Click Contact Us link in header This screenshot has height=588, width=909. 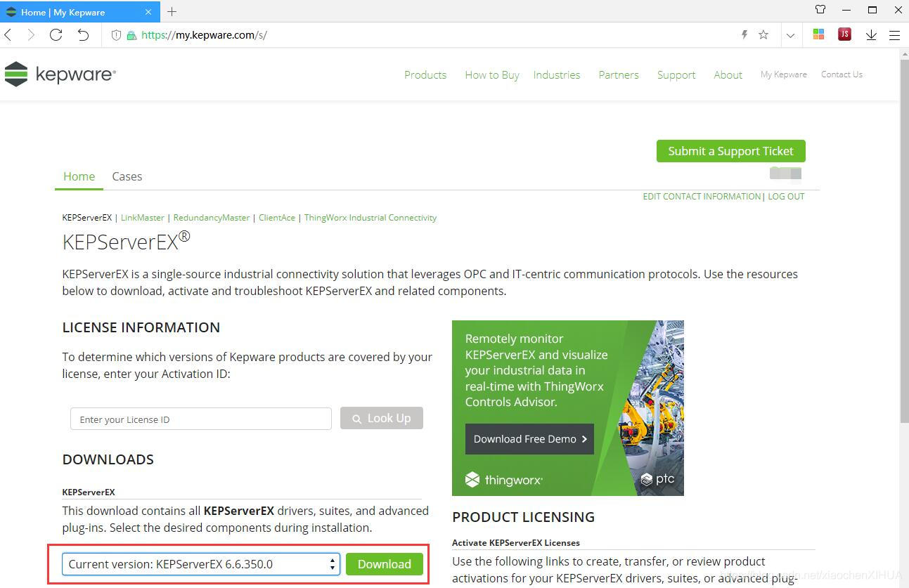tap(842, 74)
